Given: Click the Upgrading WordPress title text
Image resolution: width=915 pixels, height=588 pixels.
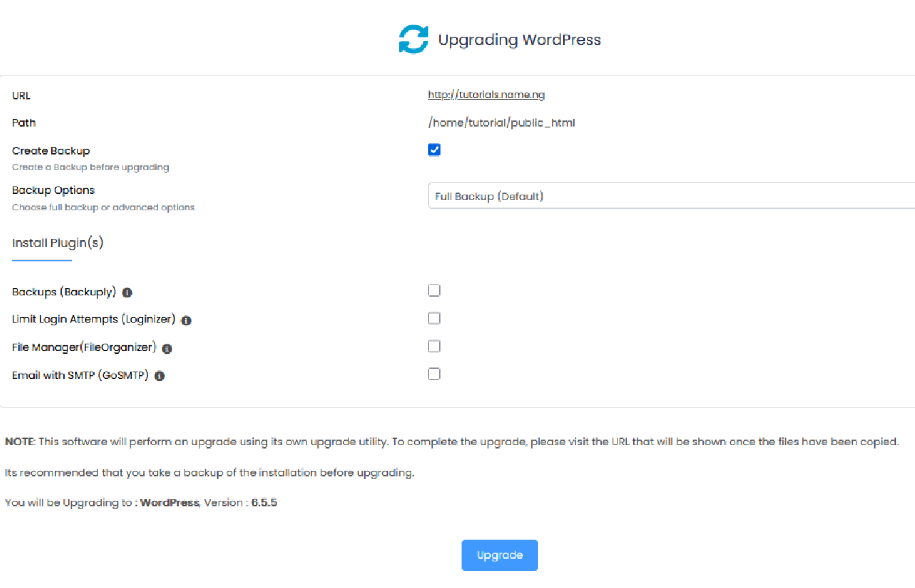Looking at the screenshot, I should (x=519, y=39).
